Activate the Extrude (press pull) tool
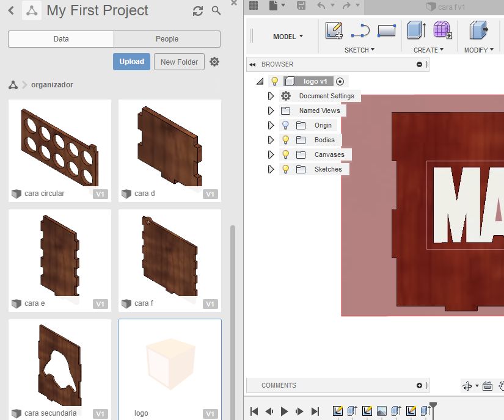504x420 pixels. [416, 30]
